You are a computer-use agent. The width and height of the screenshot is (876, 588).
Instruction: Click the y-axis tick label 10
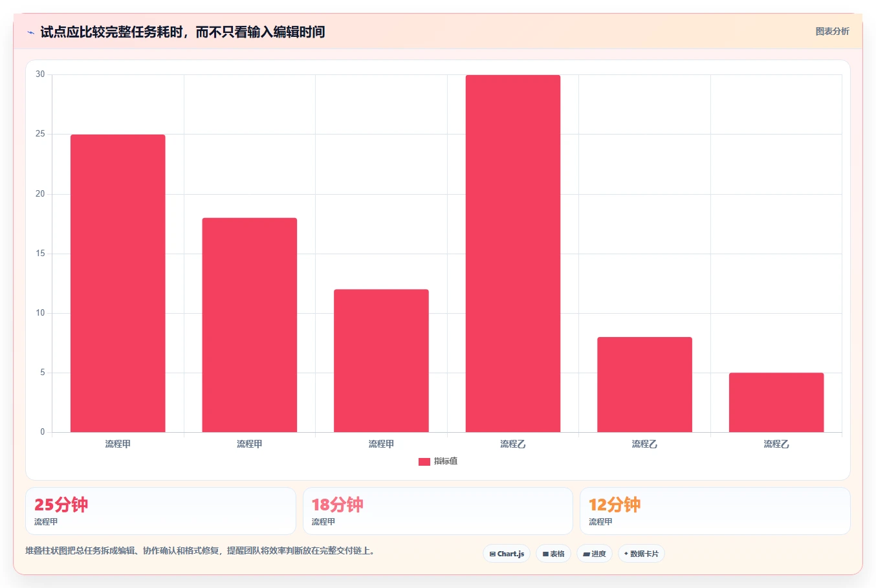pos(40,313)
